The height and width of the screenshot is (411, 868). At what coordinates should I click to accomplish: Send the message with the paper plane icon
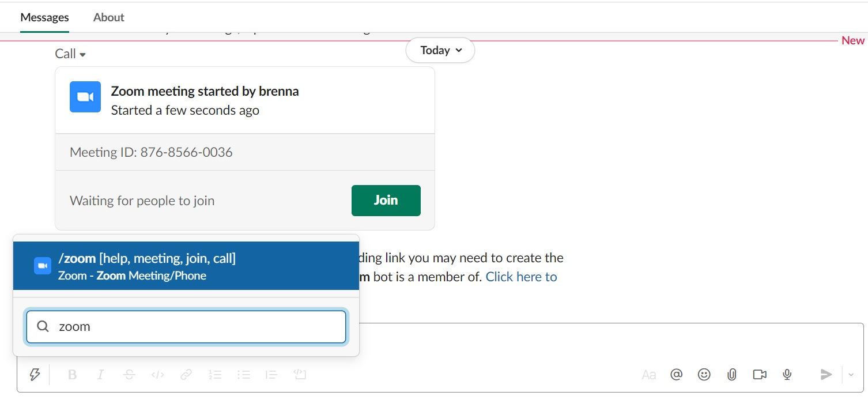(x=826, y=374)
